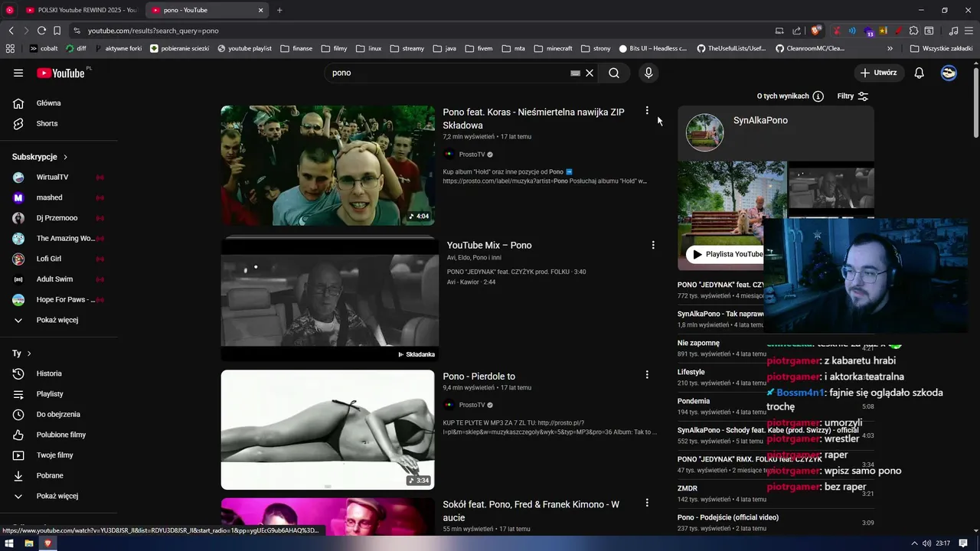Open the on-screen keyboard icon in search box

coord(575,73)
